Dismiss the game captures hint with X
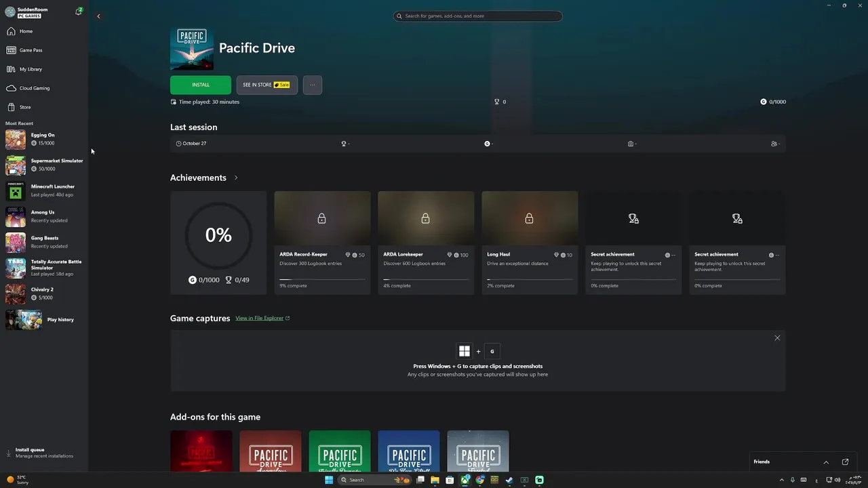The width and height of the screenshot is (868, 488). 777,338
